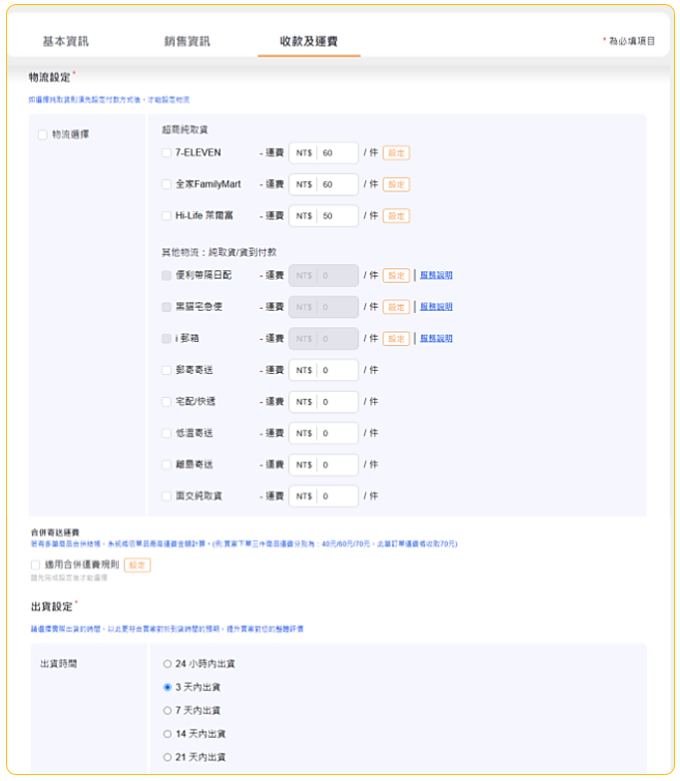The height and width of the screenshot is (781, 680).
Task: Click 設定 button beside 7-ELEVEN
Action: (x=396, y=153)
